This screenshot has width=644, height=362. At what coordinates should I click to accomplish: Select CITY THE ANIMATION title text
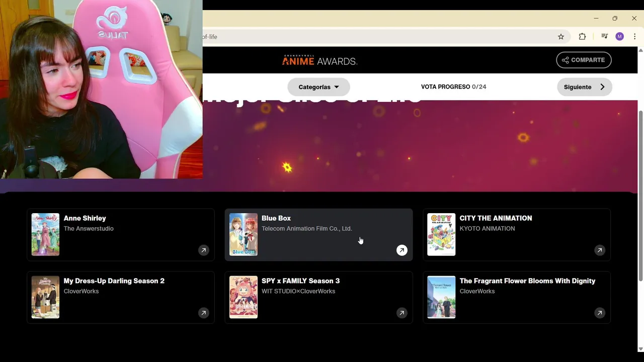tap(496, 218)
